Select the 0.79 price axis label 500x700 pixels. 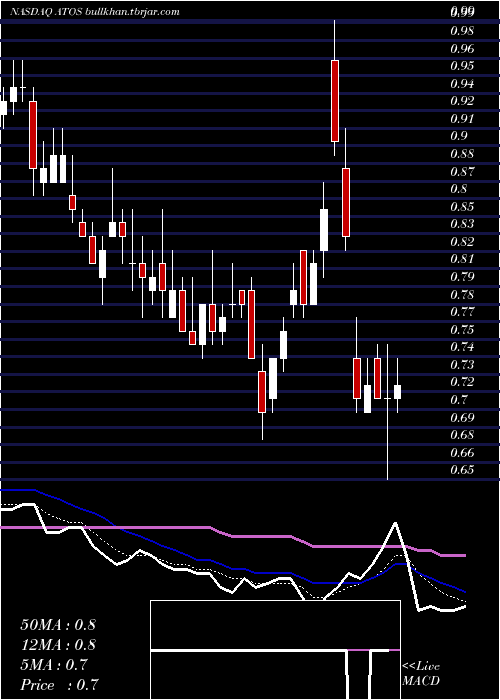coord(462,277)
